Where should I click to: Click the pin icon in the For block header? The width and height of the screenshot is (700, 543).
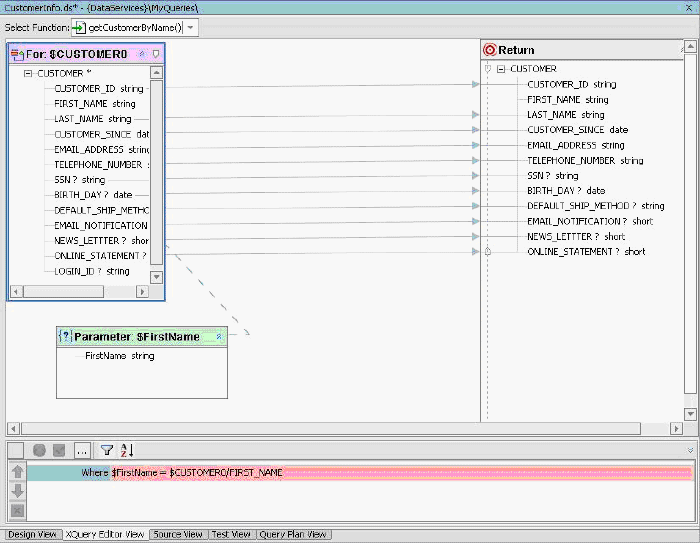(x=156, y=54)
